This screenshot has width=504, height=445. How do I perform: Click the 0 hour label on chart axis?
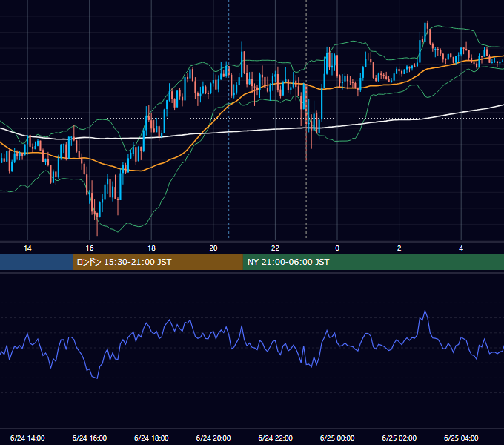337,248
